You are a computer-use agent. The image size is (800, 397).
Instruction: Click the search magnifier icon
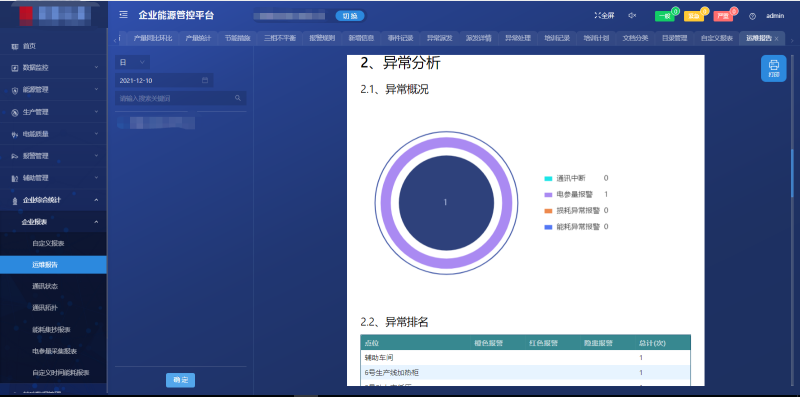click(x=238, y=98)
